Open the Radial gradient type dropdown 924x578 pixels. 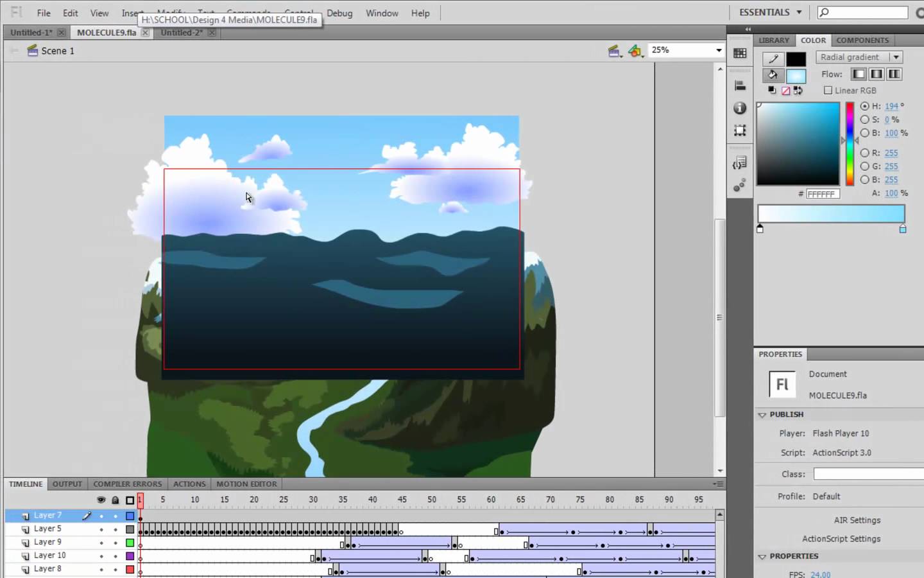[859, 57]
